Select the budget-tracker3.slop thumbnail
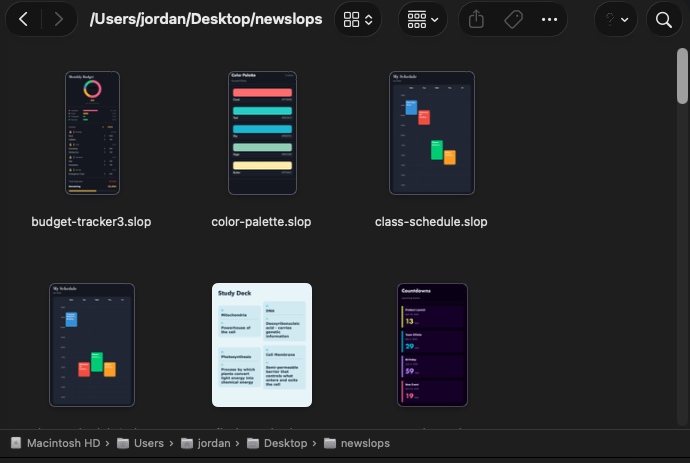Screen dimensions: 690x463 click(x=92, y=133)
